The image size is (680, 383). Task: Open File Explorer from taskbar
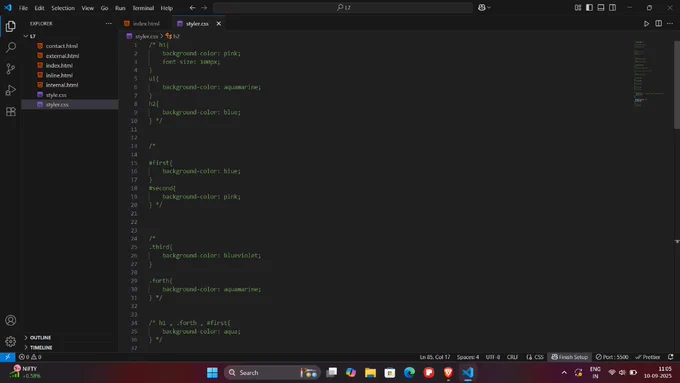pyautogui.click(x=370, y=373)
